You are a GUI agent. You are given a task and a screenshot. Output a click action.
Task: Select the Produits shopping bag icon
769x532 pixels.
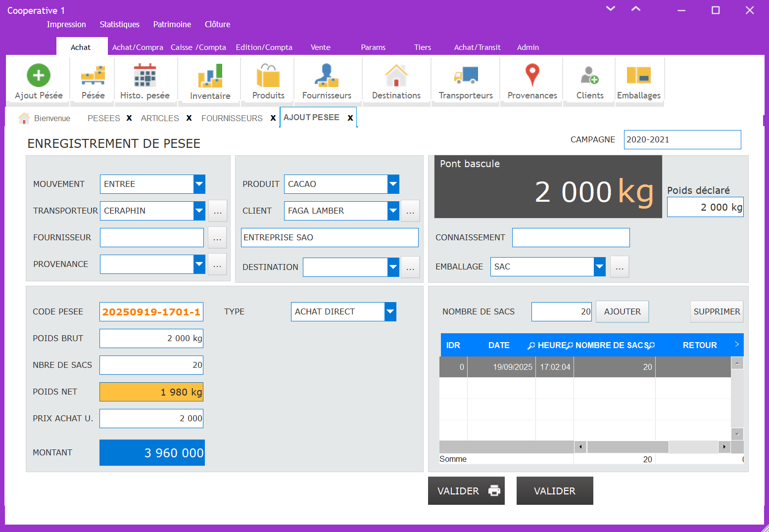(x=268, y=76)
